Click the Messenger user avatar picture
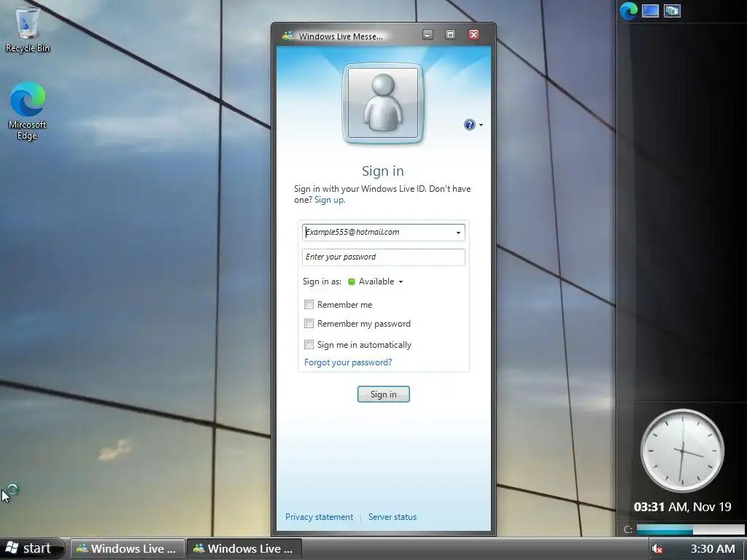This screenshot has height=560, width=747. click(382, 103)
